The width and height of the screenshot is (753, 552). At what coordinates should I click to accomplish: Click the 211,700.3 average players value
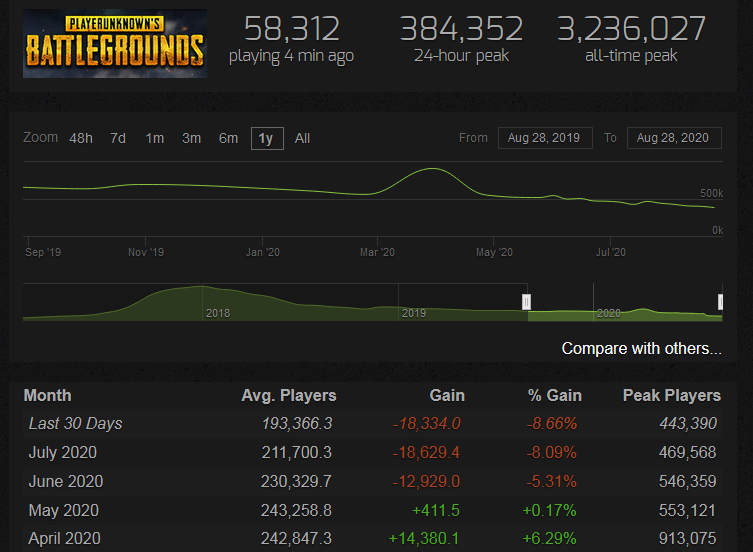coord(297,453)
